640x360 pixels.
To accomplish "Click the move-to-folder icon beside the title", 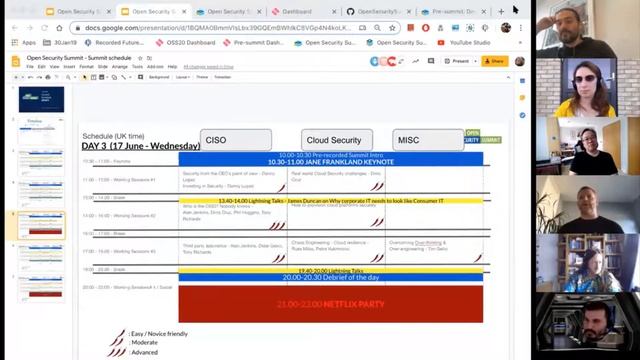I will 149,58.
